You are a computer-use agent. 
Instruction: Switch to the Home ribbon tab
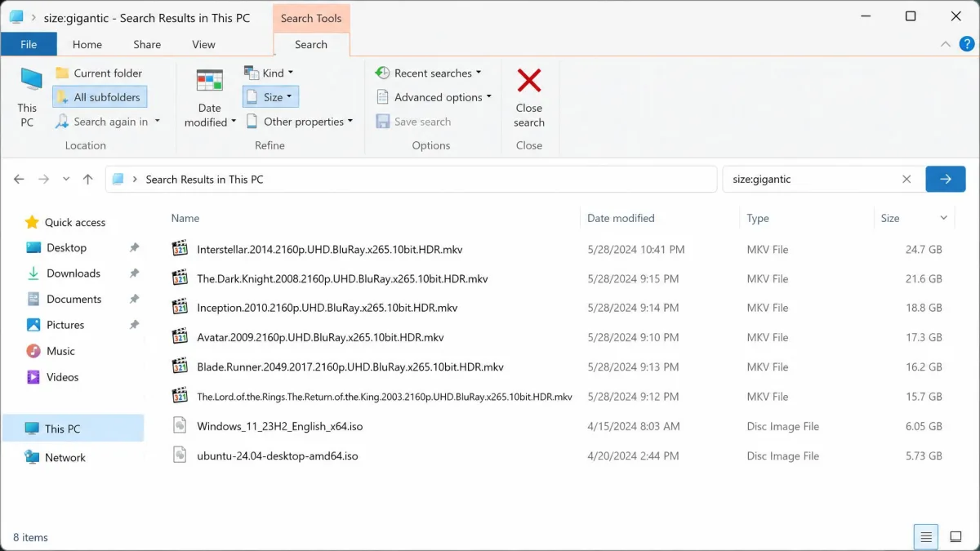(x=87, y=44)
